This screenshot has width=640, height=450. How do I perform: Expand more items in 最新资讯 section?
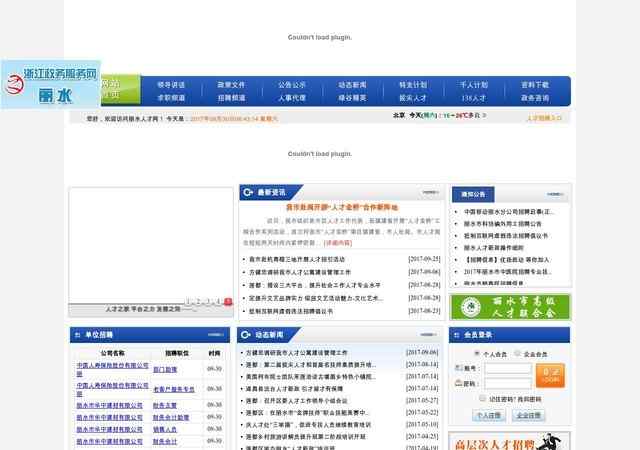(x=430, y=192)
